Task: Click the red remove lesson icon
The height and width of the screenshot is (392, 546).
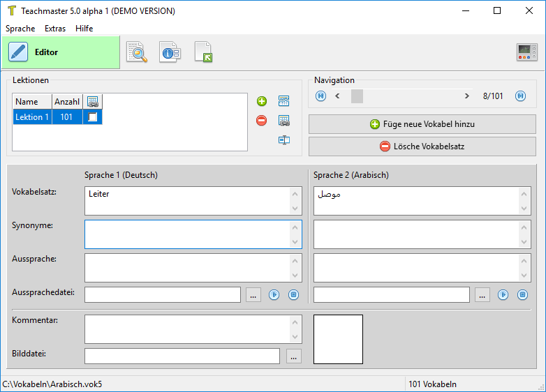Action: pos(262,121)
